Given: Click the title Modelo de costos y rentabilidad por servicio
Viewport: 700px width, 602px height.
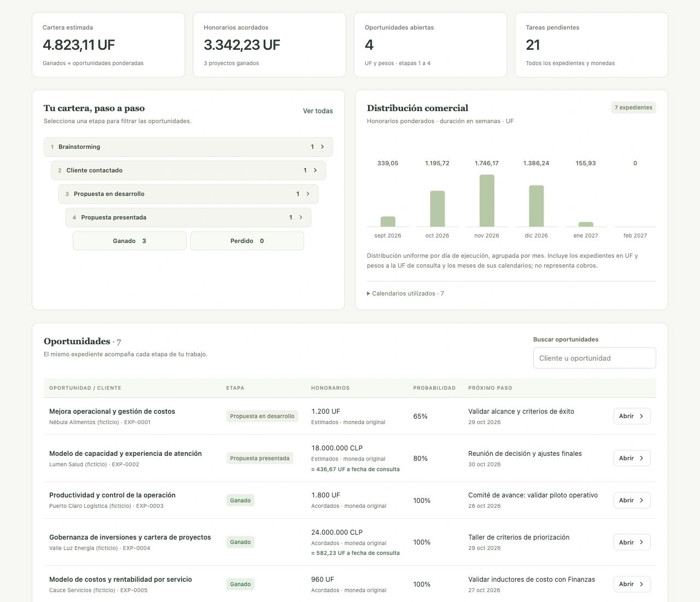Looking at the screenshot, I should point(120,580).
